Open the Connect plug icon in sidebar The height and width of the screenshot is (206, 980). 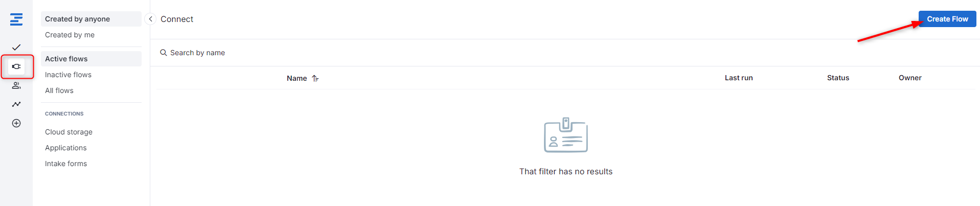(x=16, y=66)
